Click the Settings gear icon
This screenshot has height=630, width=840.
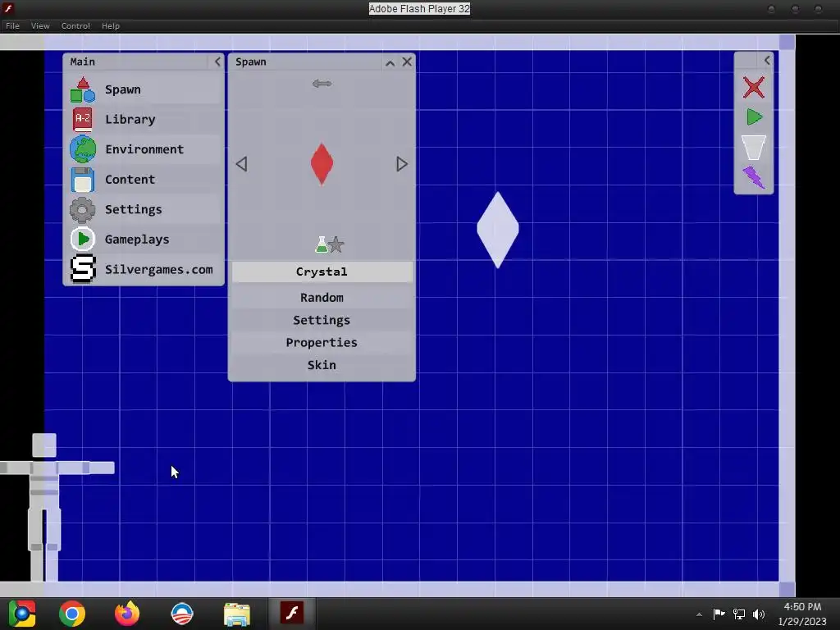pyautogui.click(x=83, y=209)
